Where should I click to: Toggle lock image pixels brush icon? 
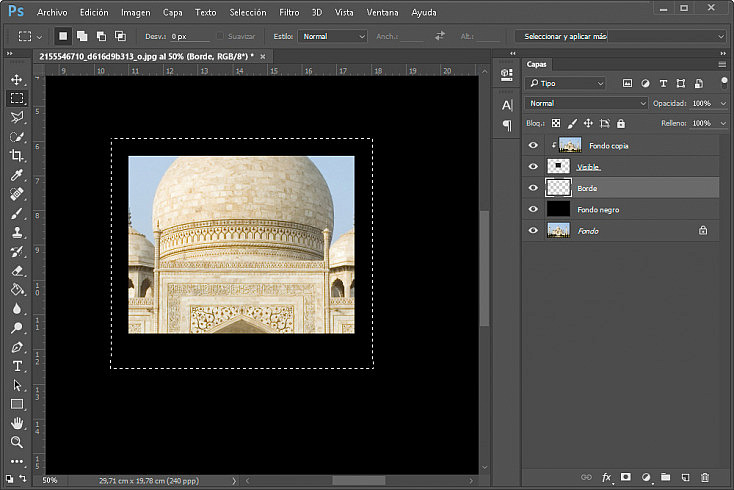pos(572,123)
